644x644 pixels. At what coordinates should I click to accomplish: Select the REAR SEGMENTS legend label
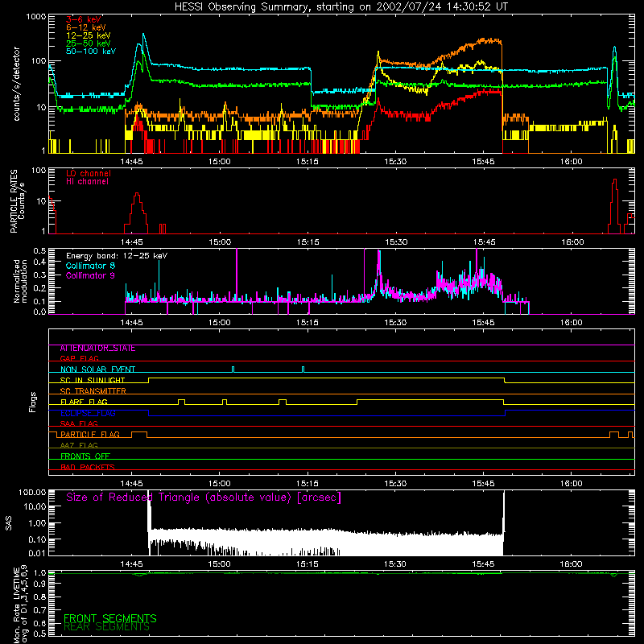(107, 627)
